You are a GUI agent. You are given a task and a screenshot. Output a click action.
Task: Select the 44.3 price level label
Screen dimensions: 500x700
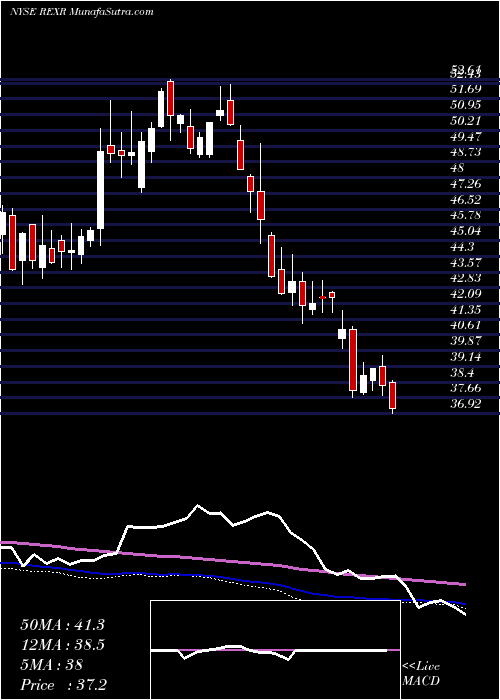[462, 247]
